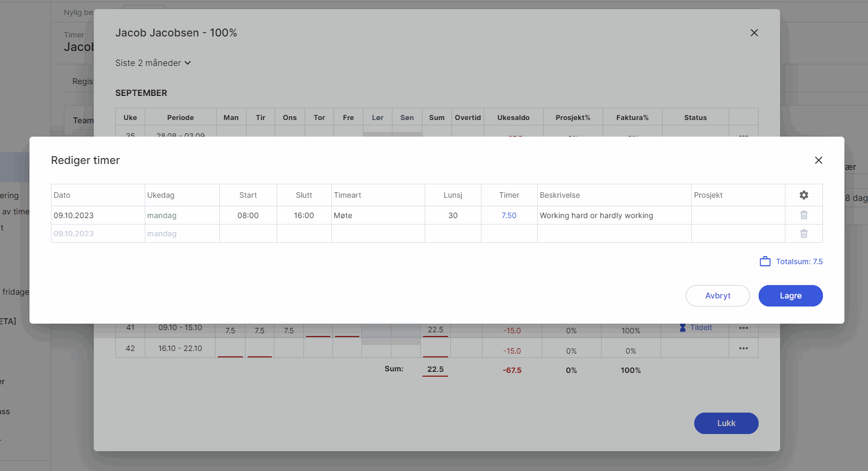Edit Slutt time field 16:00
The image size is (868, 471).
point(303,215)
